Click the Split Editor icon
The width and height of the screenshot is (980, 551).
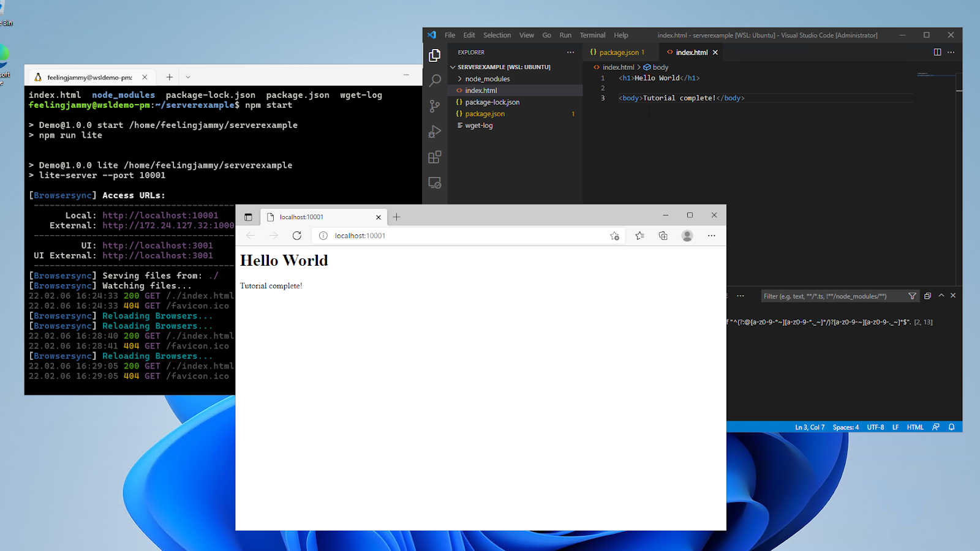click(937, 52)
